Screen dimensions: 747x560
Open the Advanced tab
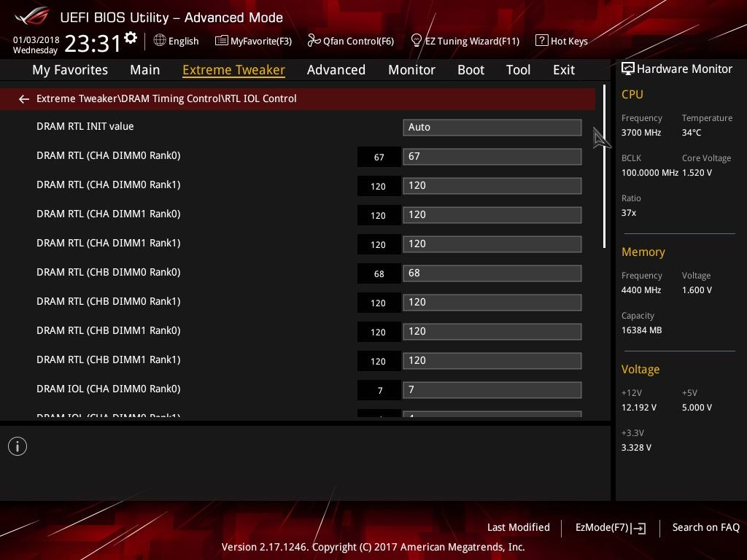[336, 70]
